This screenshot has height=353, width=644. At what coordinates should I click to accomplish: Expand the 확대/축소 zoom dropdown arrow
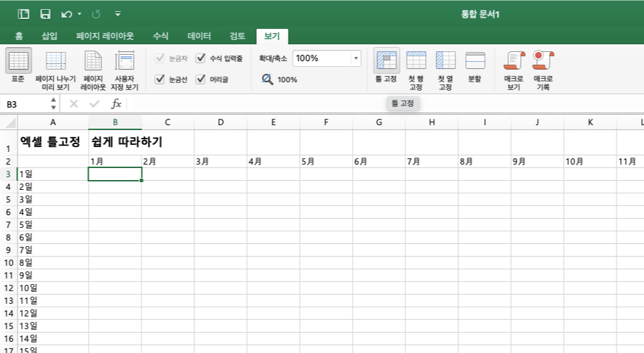[356, 58]
